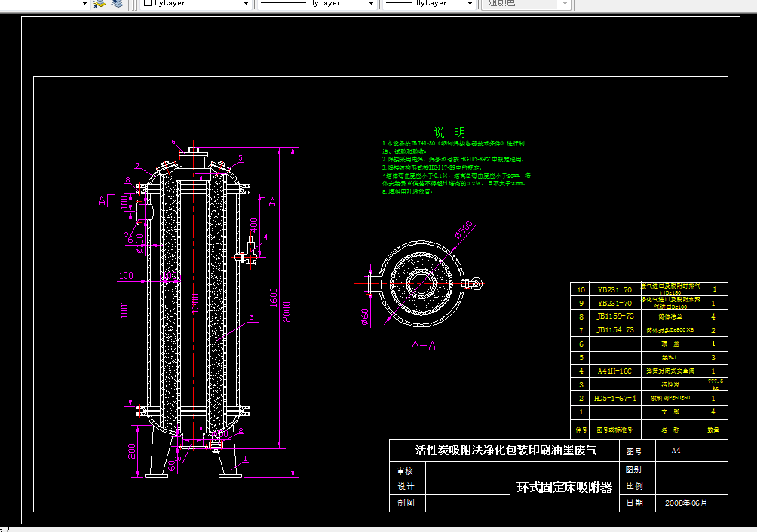Click the 777.5 kg quantity cell
Screen dimensions: 757x532
716,384
